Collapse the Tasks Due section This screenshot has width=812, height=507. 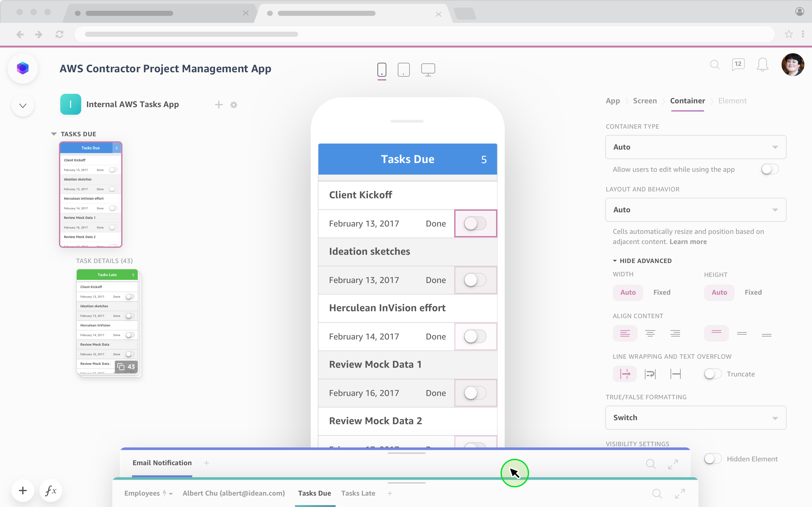coord(54,134)
